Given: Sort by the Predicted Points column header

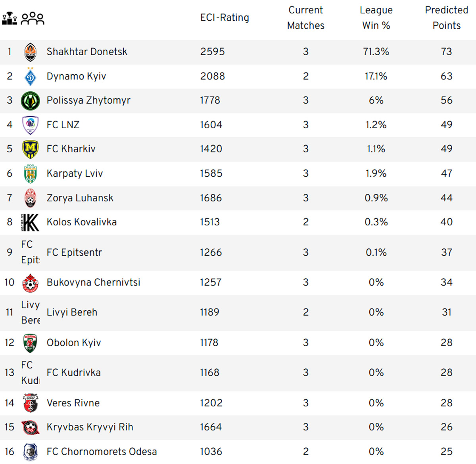Looking at the screenshot, I should [x=447, y=18].
